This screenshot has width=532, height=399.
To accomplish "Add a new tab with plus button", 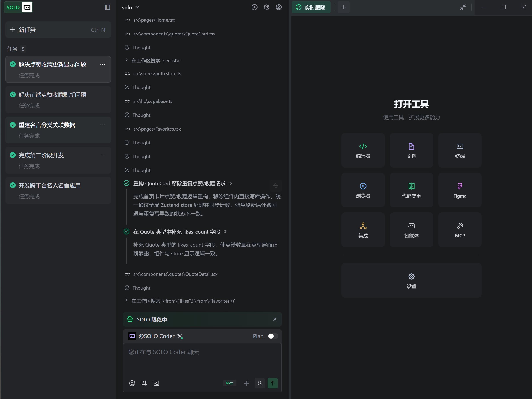I will [x=343, y=7].
